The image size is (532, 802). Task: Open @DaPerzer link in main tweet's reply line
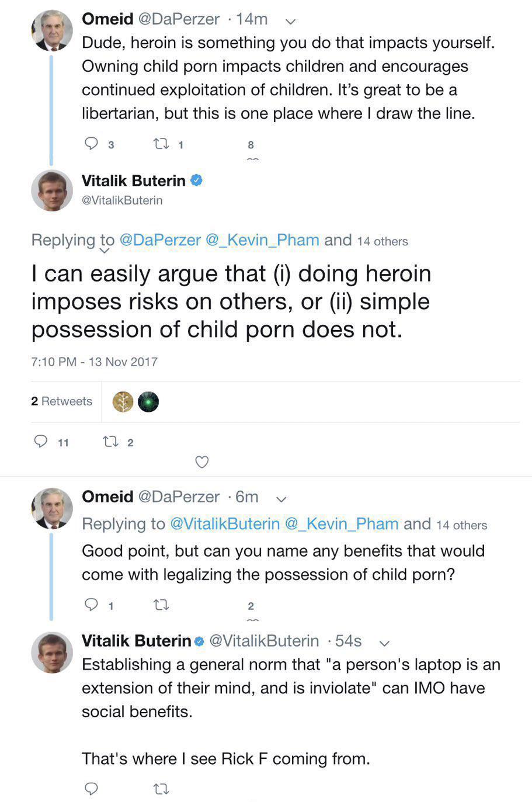click(x=159, y=240)
